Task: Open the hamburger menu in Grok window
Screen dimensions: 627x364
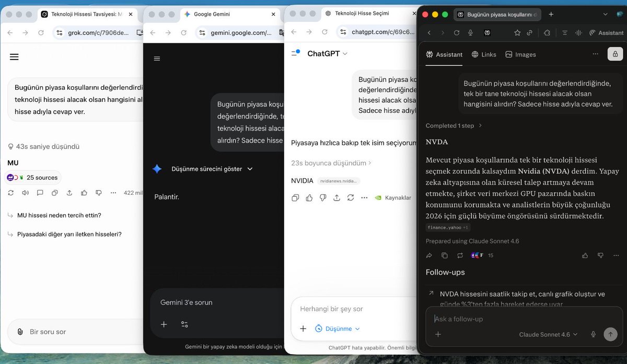Action: coord(14,57)
